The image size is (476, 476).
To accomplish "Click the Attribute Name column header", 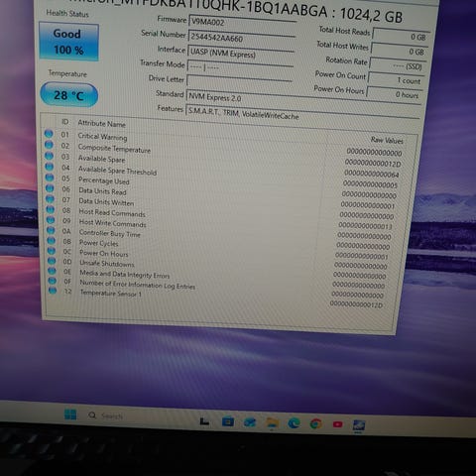I will 102,124.
